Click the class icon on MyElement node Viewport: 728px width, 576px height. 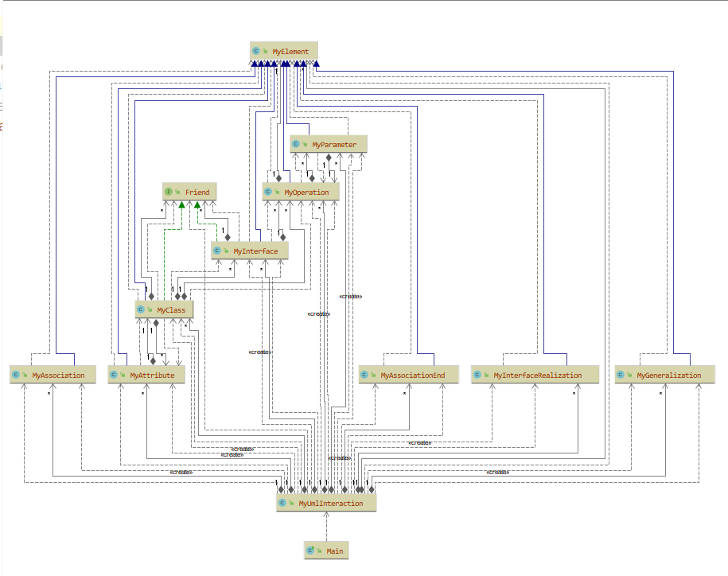(x=256, y=51)
